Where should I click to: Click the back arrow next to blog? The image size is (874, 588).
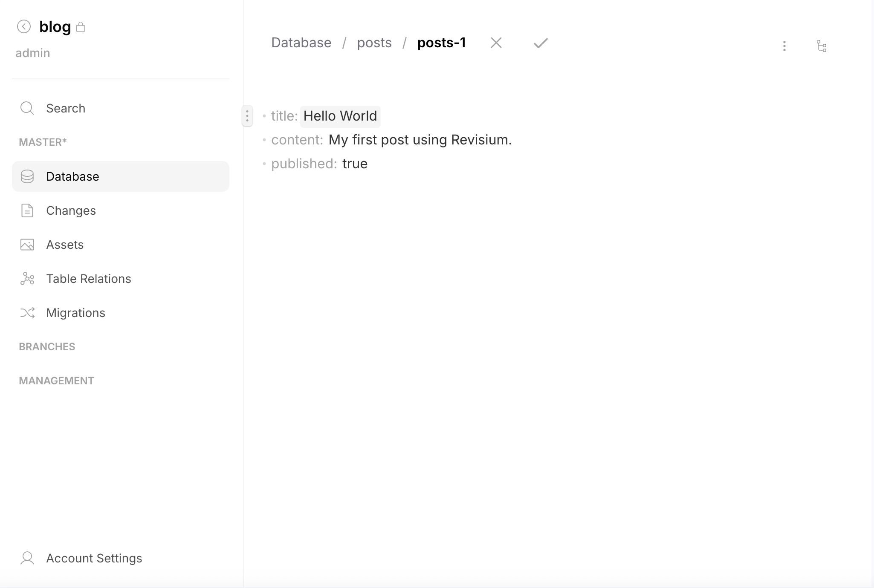pyautogui.click(x=24, y=26)
